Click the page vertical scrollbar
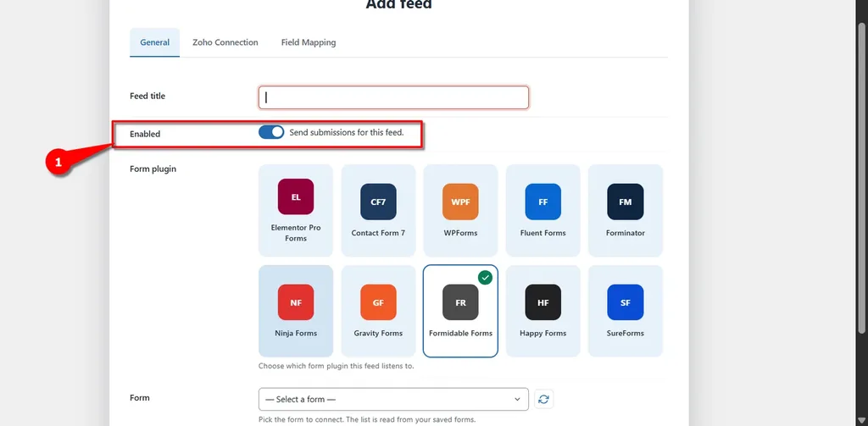The width and height of the screenshot is (868, 426). coord(861,177)
